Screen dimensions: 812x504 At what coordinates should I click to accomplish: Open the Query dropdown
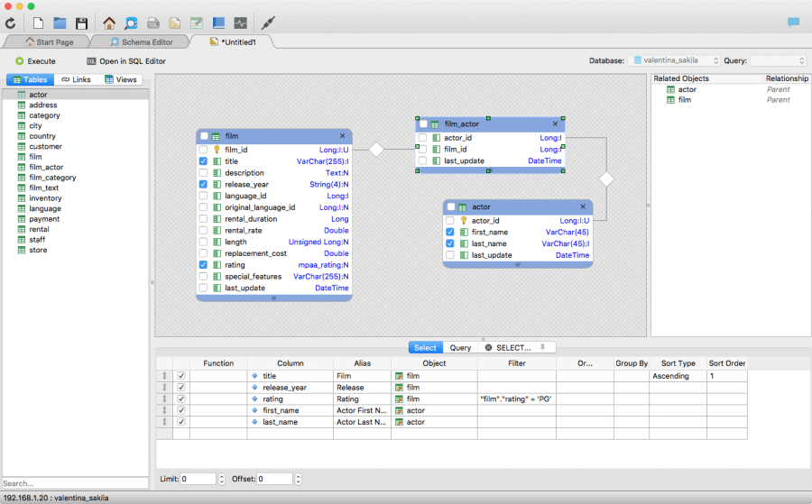779,60
